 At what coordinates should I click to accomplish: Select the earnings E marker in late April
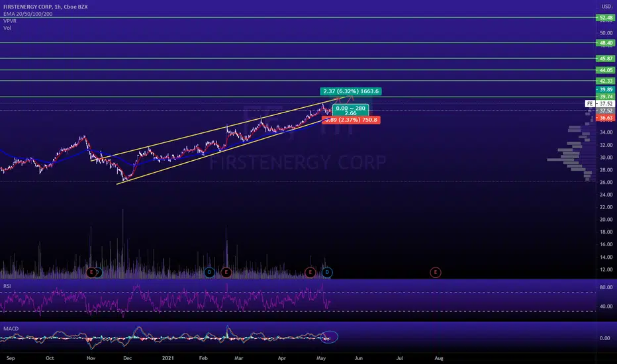[310, 272]
